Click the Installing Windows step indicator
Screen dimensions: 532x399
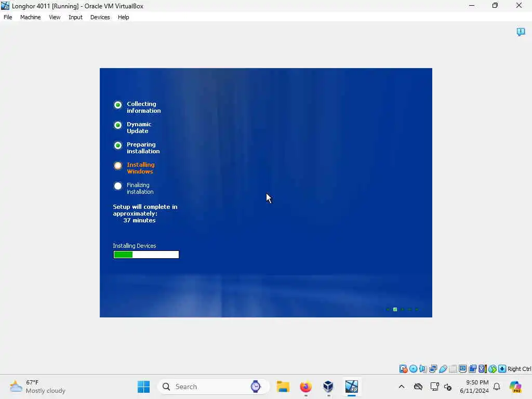pyautogui.click(x=118, y=166)
